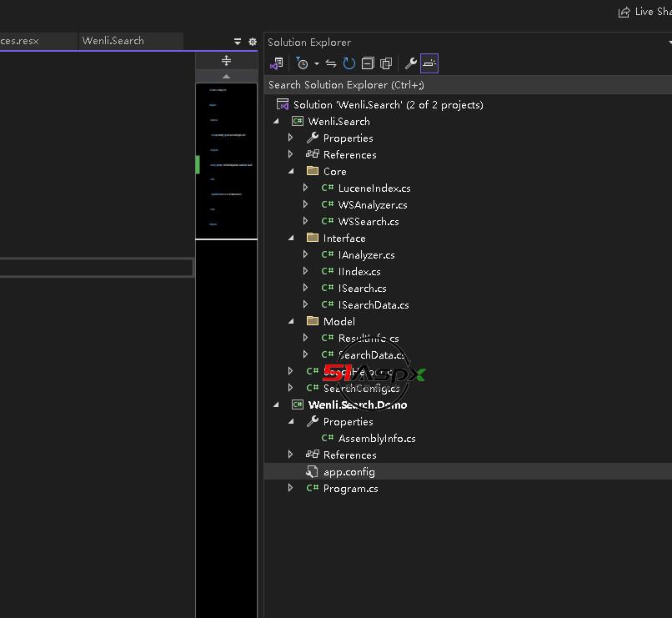
Task: Expand the WSSearch.cs node
Action: [x=306, y=222]
